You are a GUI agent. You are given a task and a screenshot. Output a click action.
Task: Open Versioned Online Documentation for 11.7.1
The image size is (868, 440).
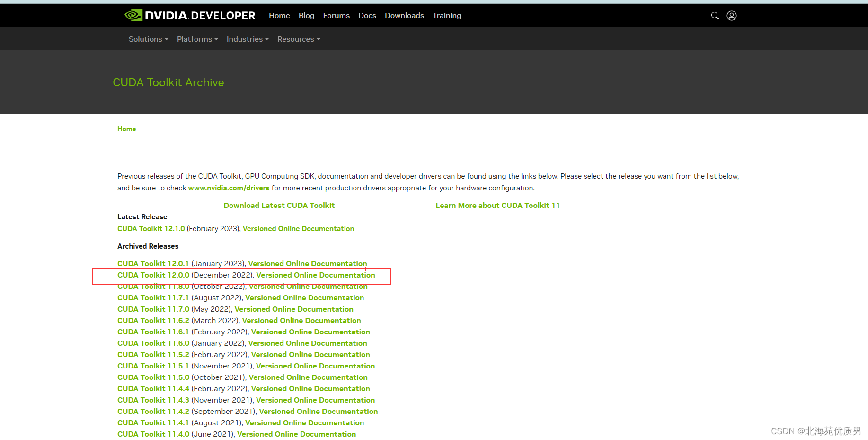pos(304,298)
